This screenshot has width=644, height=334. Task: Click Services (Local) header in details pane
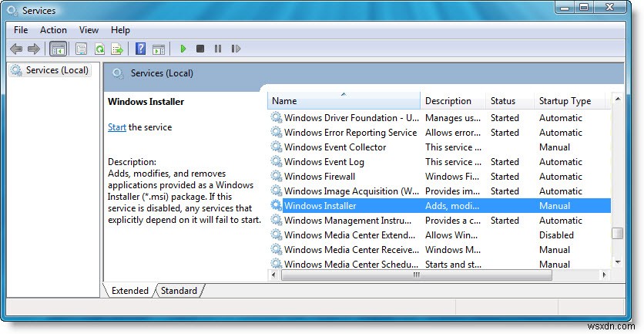[162, 73]
